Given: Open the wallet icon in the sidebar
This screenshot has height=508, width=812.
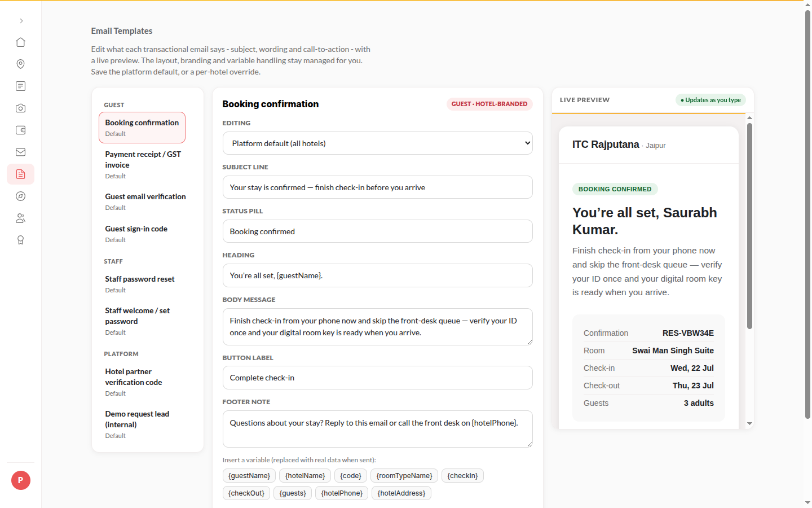Looking at the screenshot, I should tap(21, 130).
